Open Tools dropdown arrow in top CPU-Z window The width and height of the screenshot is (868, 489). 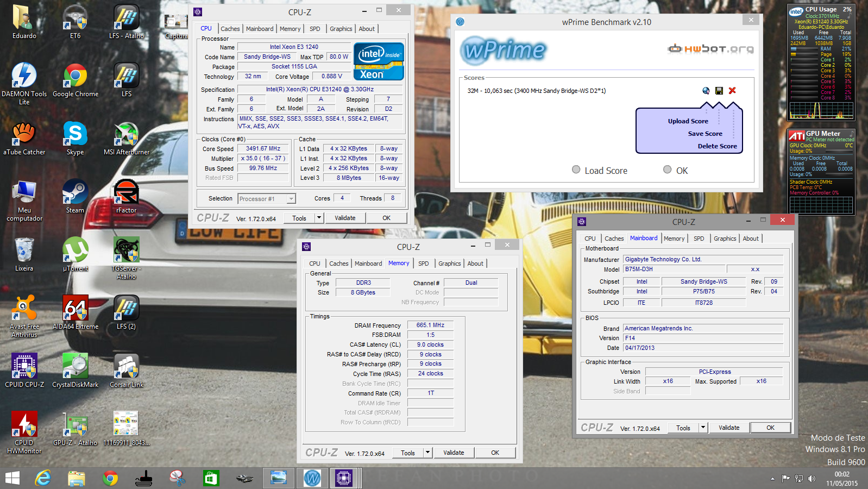(x=319, y=218)
